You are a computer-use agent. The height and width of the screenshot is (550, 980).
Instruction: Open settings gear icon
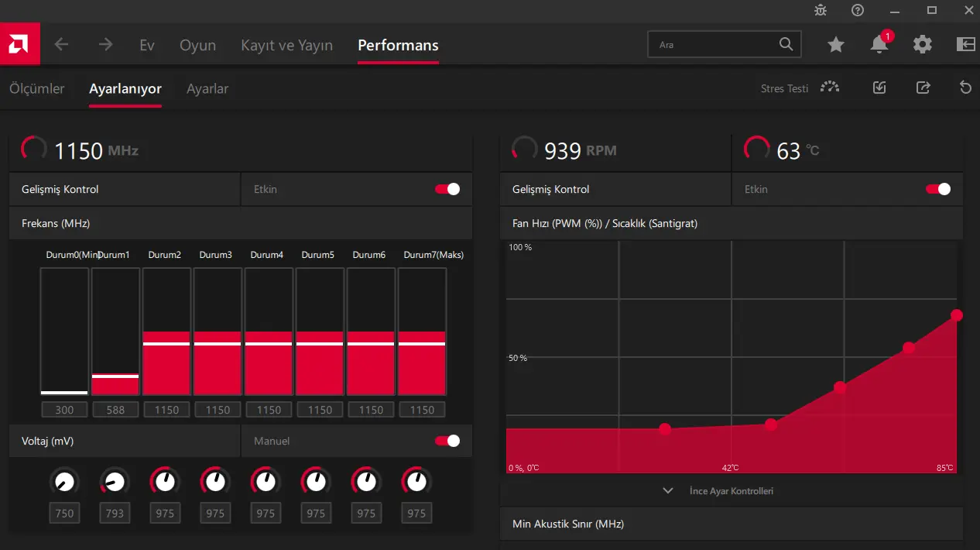923,45
